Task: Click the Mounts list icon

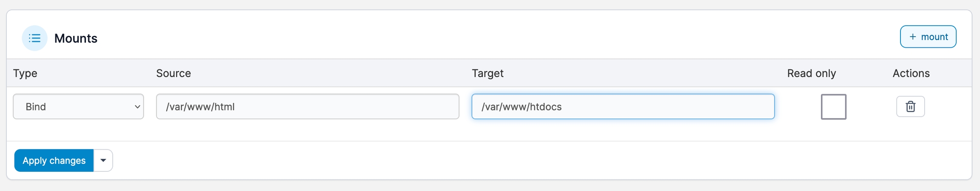Action: coord(34,38)
